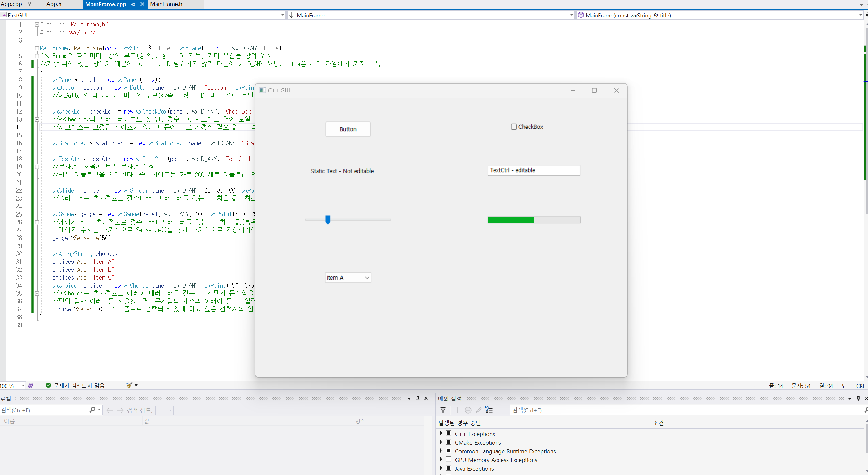
Task: Click the code cleanup broom icon
Action: click(129, 385)
